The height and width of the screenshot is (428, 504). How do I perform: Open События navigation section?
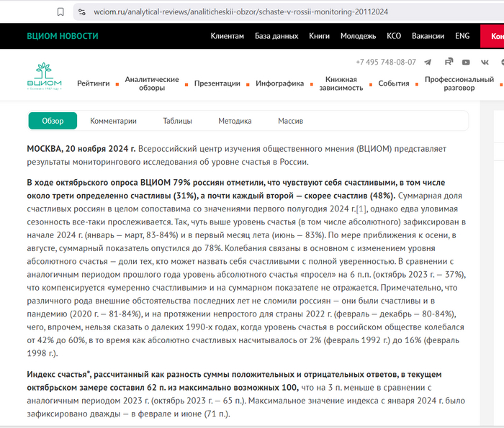click(394, 83)
